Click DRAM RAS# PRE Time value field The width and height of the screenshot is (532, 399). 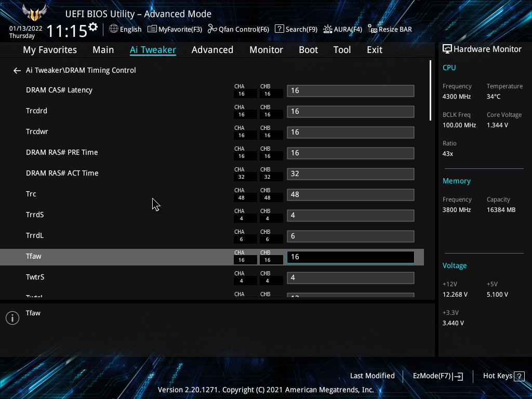point(351,153)
